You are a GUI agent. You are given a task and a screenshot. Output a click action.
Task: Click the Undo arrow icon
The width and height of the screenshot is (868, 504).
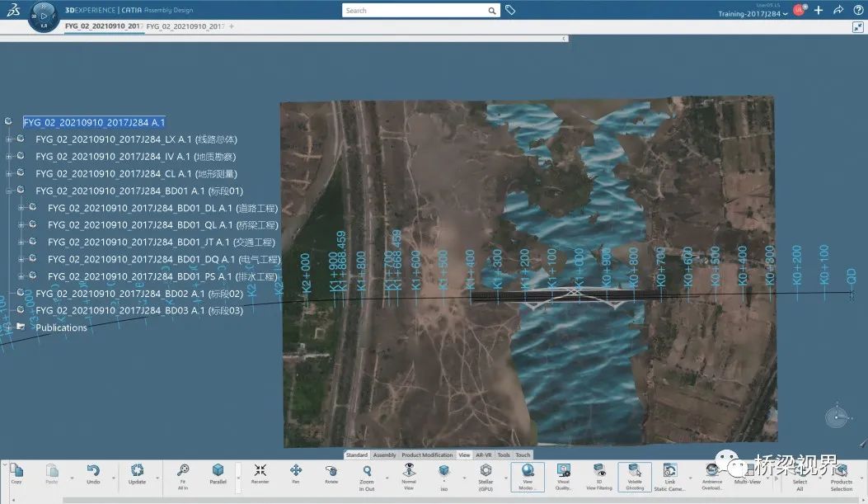coord(93,471)
